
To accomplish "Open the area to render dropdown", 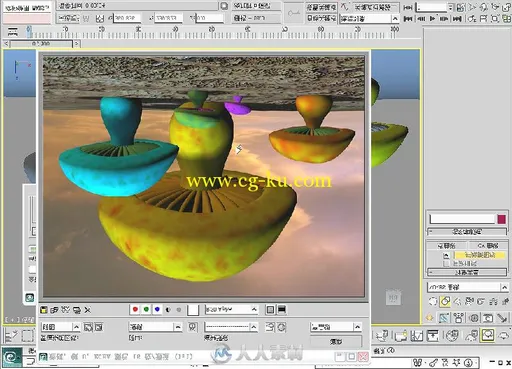I will pyautogui.click(x=60, y=327).
